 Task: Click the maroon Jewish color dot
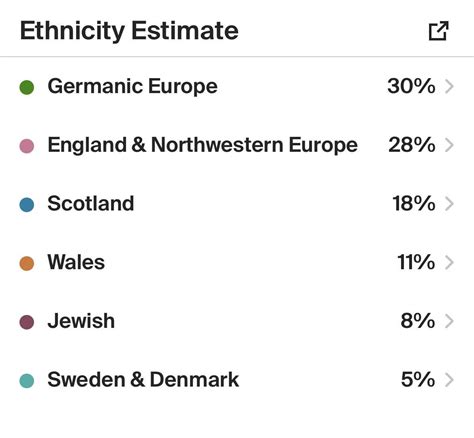27,322
